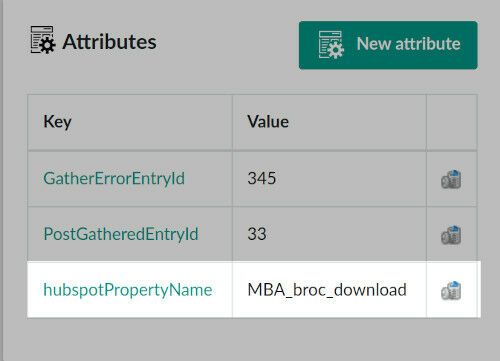Click the icon in the PostGatheredEntryId row

click(x=451, y=235)
